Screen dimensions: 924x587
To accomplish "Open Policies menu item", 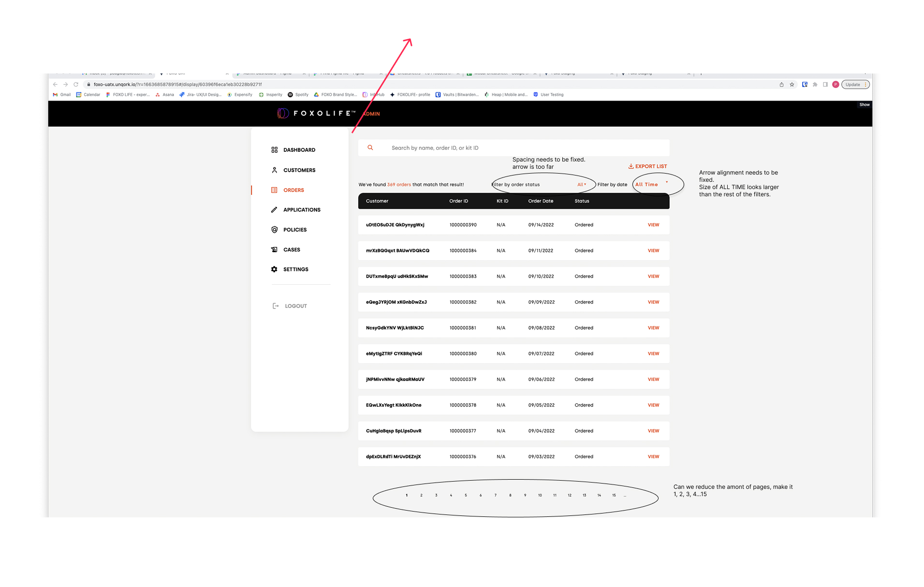I will point(295,230).
